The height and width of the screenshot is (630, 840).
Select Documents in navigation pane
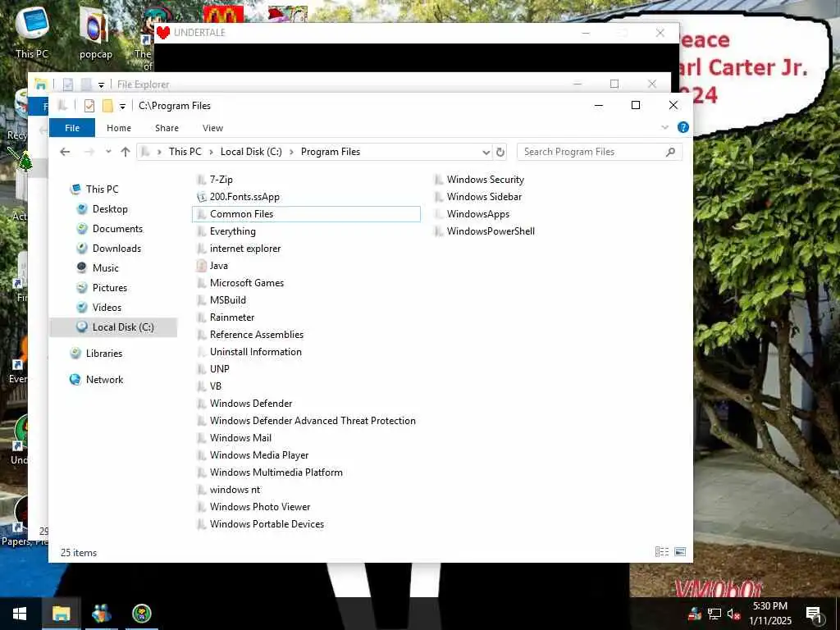[x=117, y=229]
